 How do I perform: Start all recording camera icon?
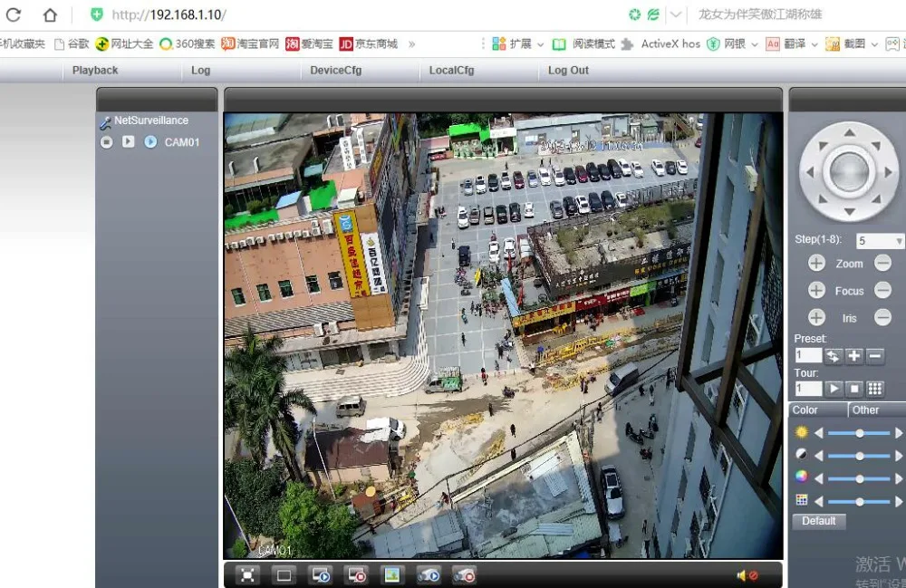tap(429, 575)
